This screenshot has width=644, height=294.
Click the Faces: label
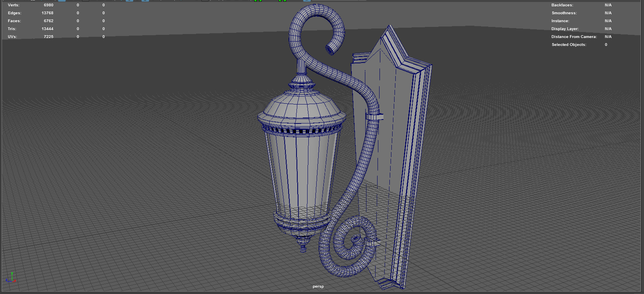(x=14, y=21)
